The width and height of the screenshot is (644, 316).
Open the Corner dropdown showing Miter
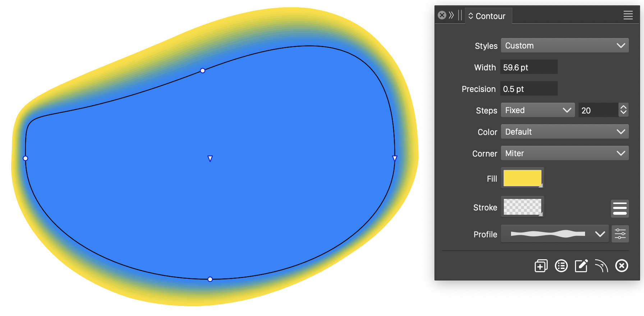(x=565, y=153)
